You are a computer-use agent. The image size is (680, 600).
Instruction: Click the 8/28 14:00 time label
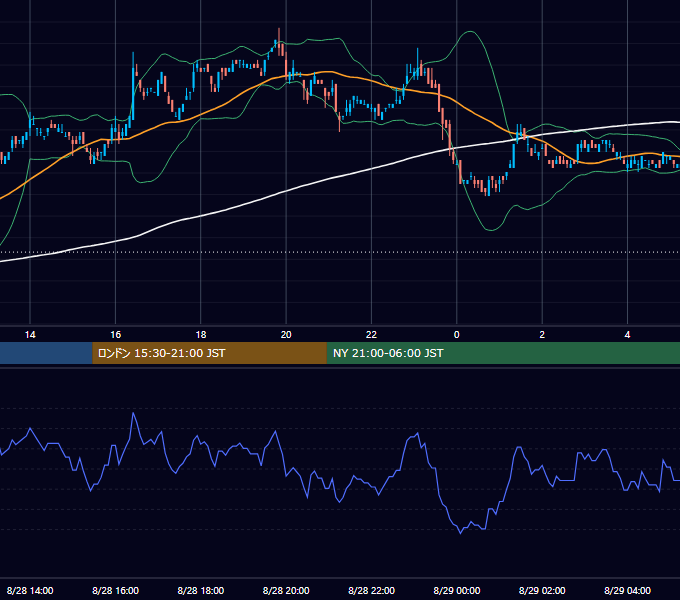click(30, 590)
